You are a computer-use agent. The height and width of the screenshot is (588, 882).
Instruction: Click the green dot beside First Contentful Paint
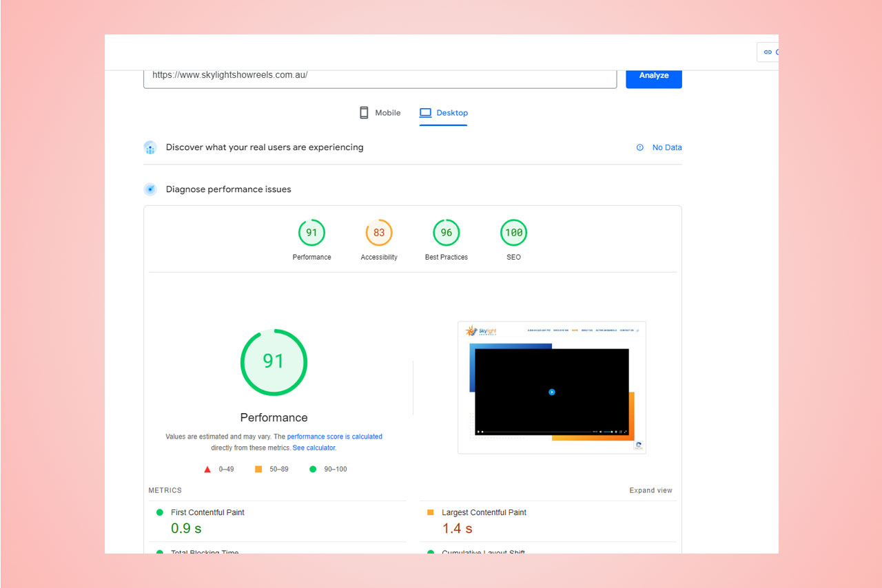coord(160,512)
